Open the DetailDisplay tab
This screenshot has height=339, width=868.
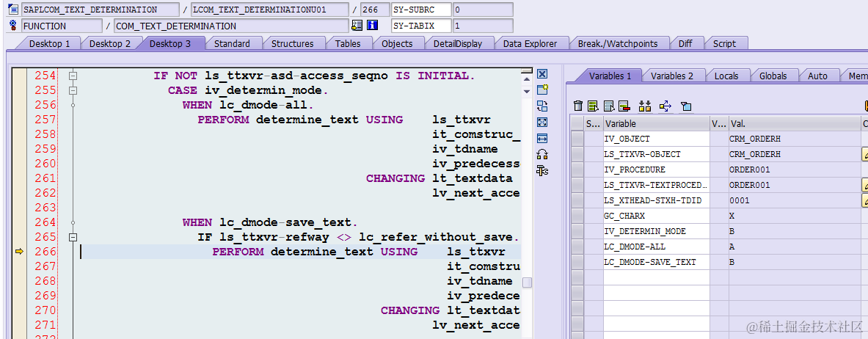tap(457, 43)
